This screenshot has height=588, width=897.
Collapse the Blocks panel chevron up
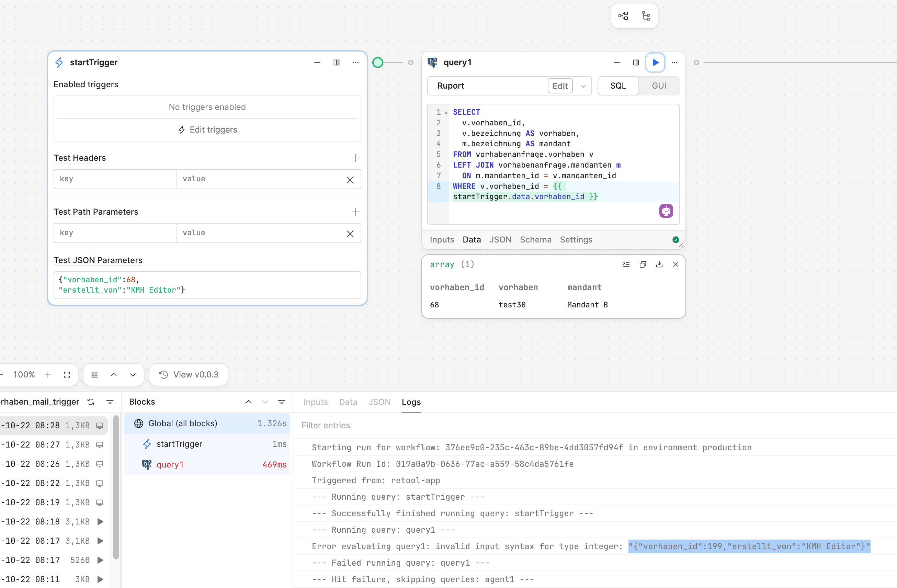tap(248, 402)
